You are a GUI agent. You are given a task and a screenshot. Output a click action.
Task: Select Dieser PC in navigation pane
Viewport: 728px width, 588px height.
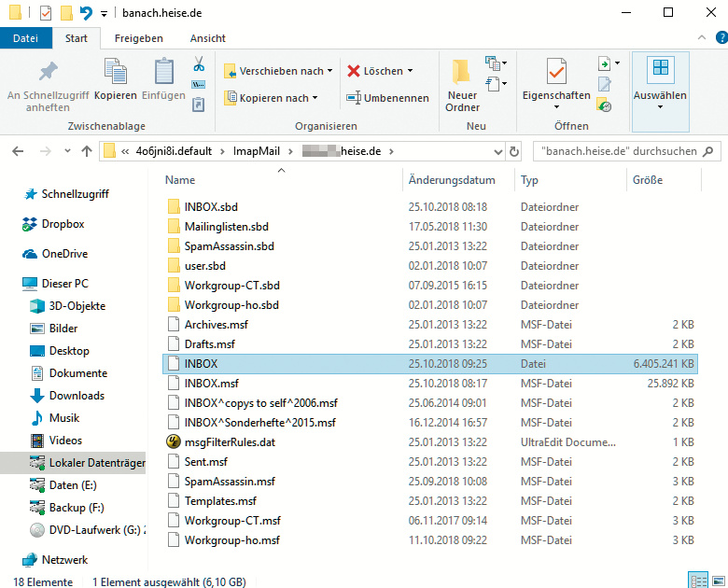point(55,284)
